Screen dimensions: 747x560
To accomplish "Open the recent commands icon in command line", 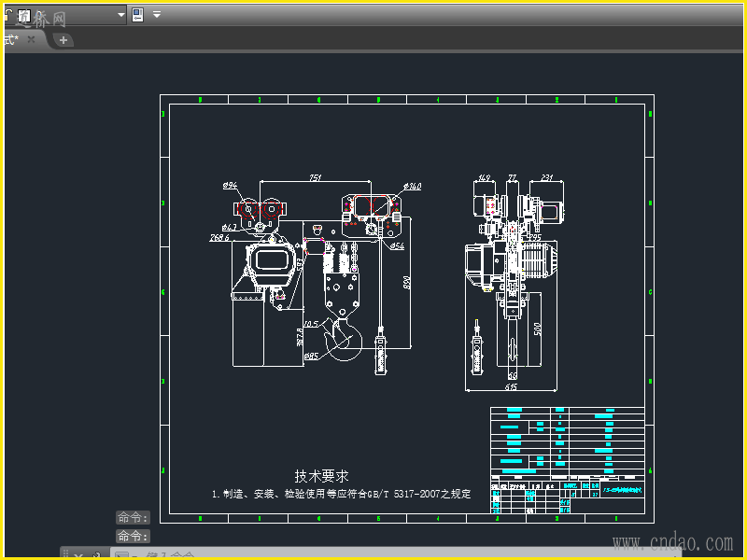I will tap(121, 555).
